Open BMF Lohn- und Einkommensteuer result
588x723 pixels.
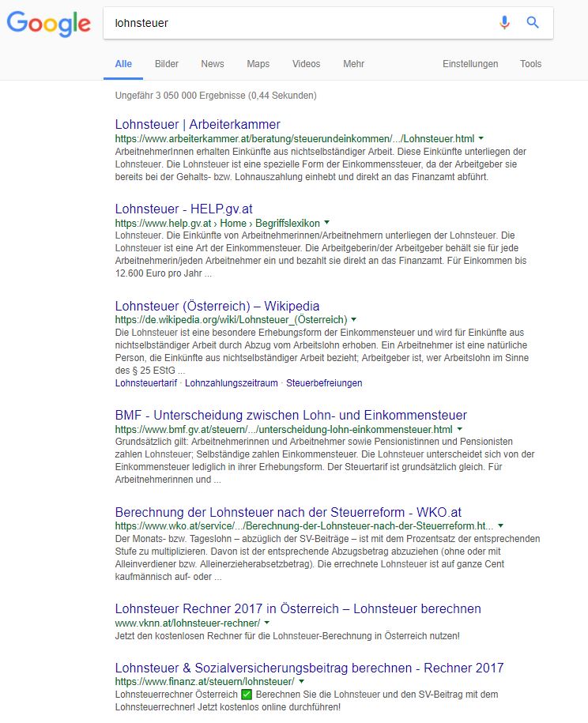[291, 415]
